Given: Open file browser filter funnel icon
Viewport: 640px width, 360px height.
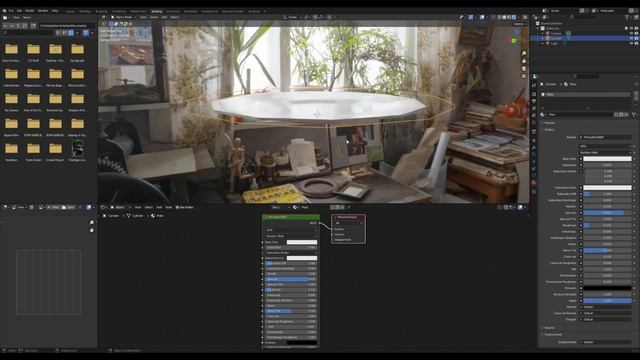Looking at the screenshot, I should point(86,33).
